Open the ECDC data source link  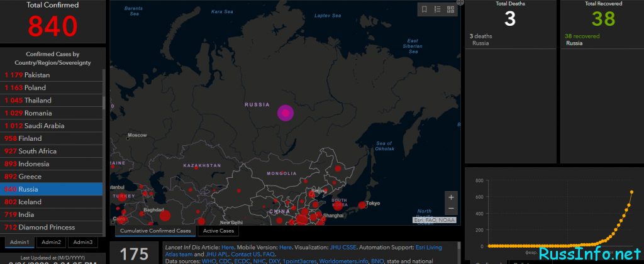(x=243, y=261)
